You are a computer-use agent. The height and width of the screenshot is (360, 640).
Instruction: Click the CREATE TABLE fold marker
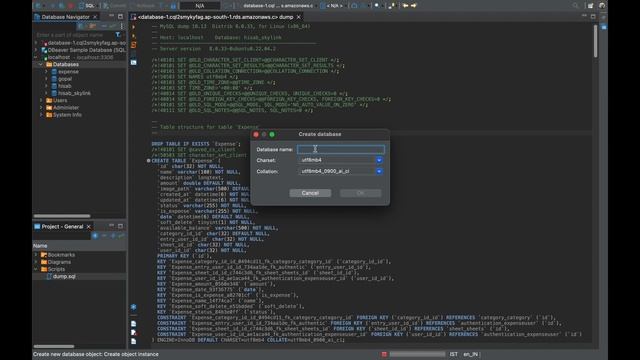pos(149,161)
